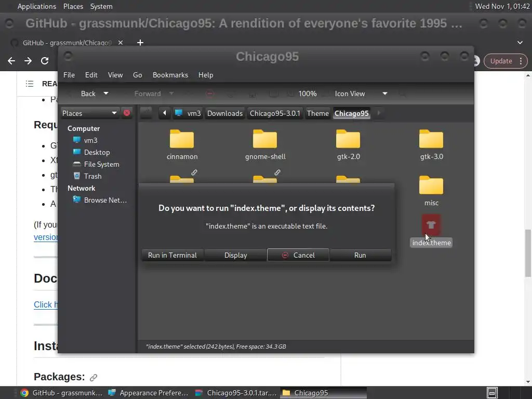Choose Display to view index.theme contents
The height and width of the screenshot is (399, 532).
(235, 255)
